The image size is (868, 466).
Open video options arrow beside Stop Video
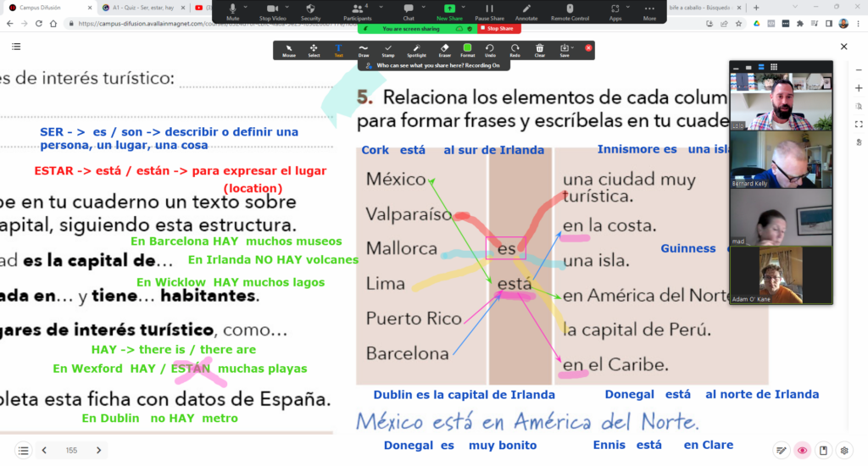287,7
